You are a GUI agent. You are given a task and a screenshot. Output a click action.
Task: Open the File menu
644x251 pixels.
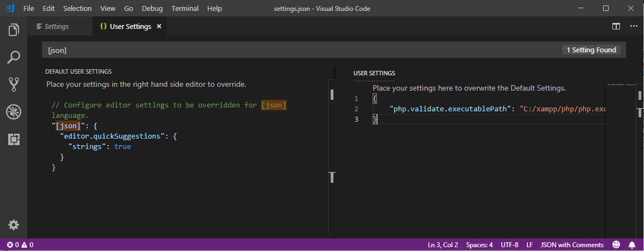29,8
